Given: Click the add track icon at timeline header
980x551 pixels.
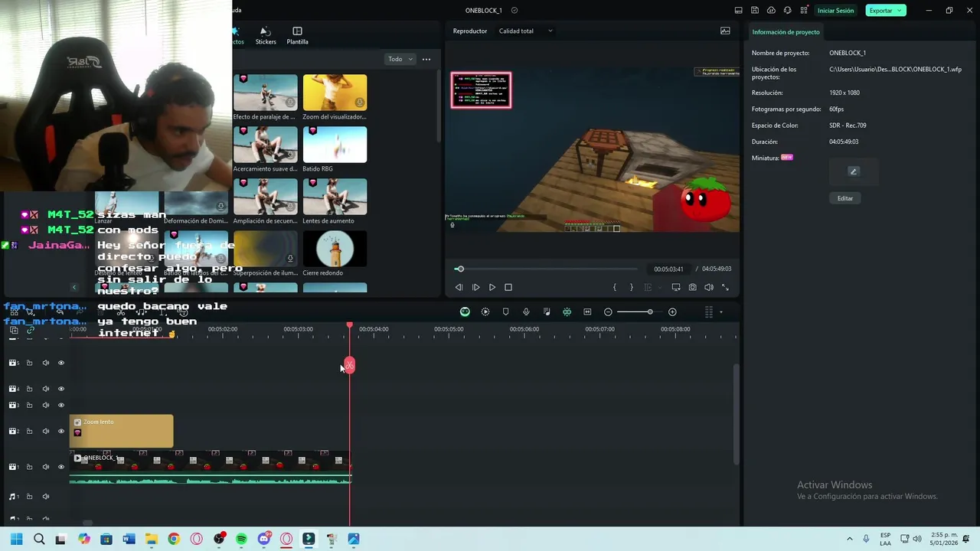Looking at the screenshot, I should pyautogui.click(x=14, y=330).
